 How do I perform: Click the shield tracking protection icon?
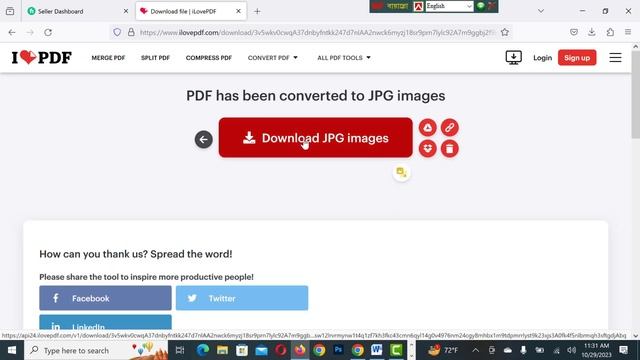click(117, 32)
